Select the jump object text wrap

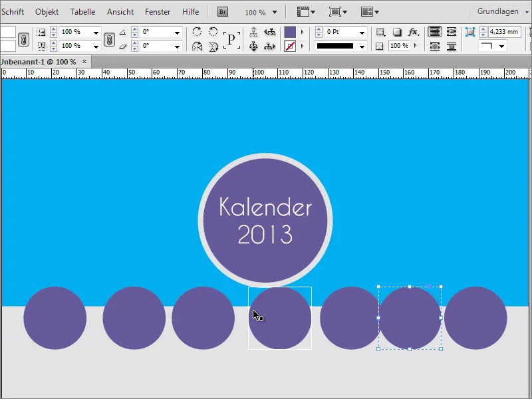click(452, 46)
